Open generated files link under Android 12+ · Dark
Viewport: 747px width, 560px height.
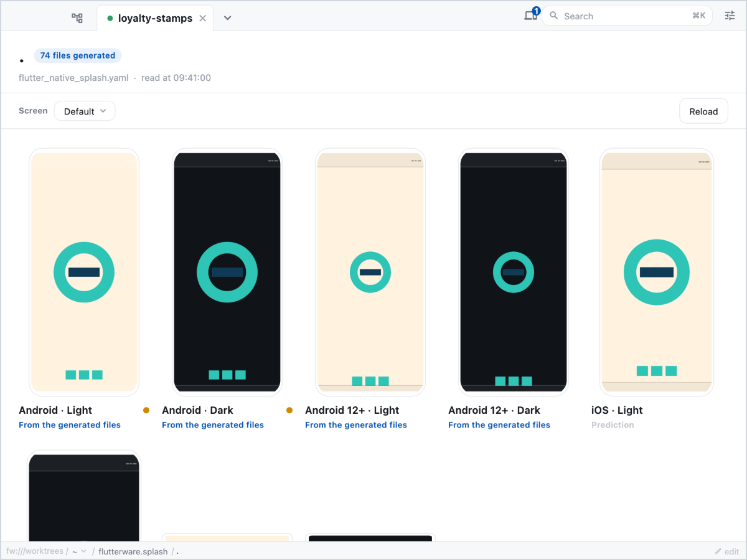click(499, 425)
